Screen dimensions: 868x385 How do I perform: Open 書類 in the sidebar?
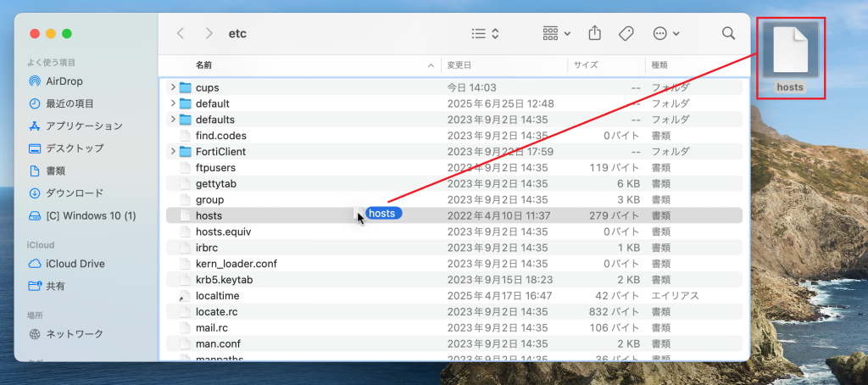click(x=47, y=170)
